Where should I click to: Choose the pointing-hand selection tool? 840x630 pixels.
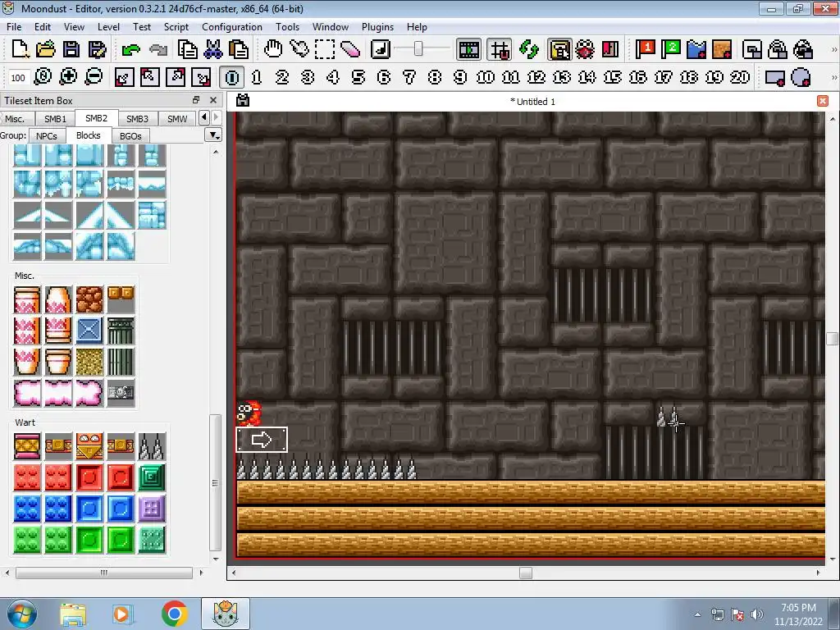(299, 49)
